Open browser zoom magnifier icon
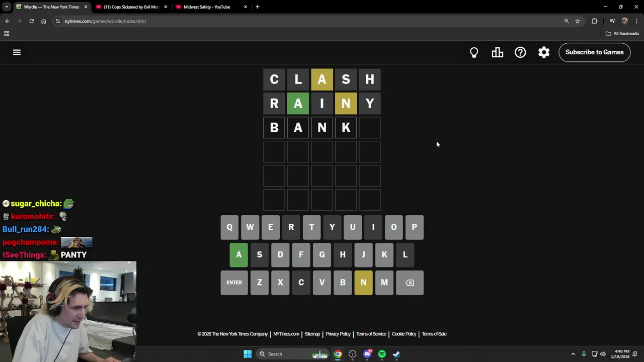This screenshot has width=644, height=362. coord(567,21)
